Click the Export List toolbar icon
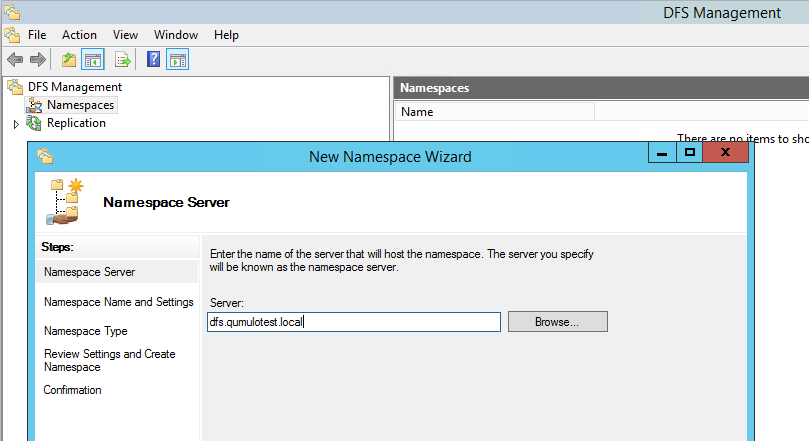This screenshot has height=441, width=809. click(123, 60)
